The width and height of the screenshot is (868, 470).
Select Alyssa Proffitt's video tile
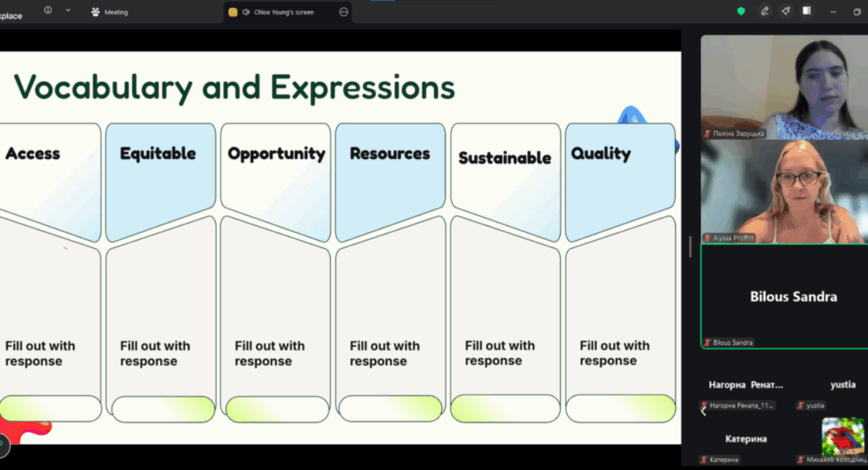click(x=784, y=191)
